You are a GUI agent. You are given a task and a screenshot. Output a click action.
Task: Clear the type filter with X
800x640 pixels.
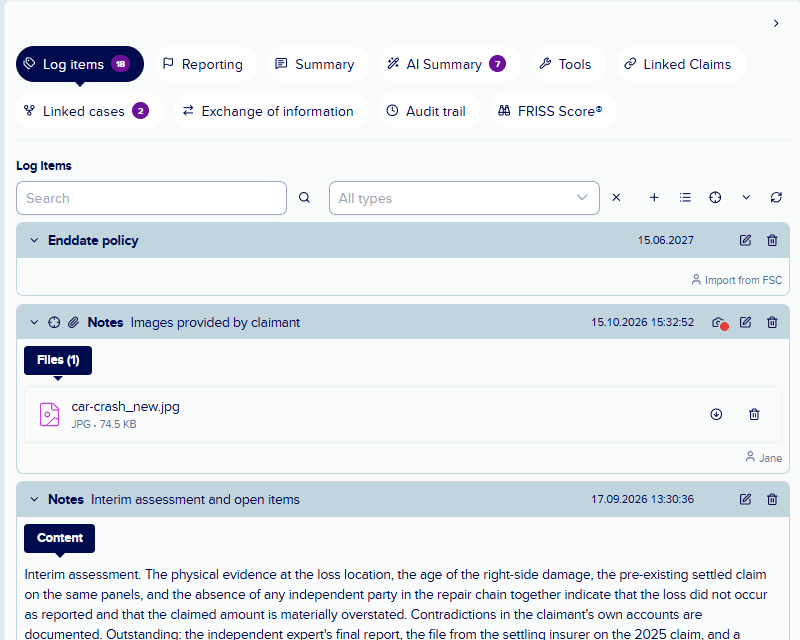616,198
